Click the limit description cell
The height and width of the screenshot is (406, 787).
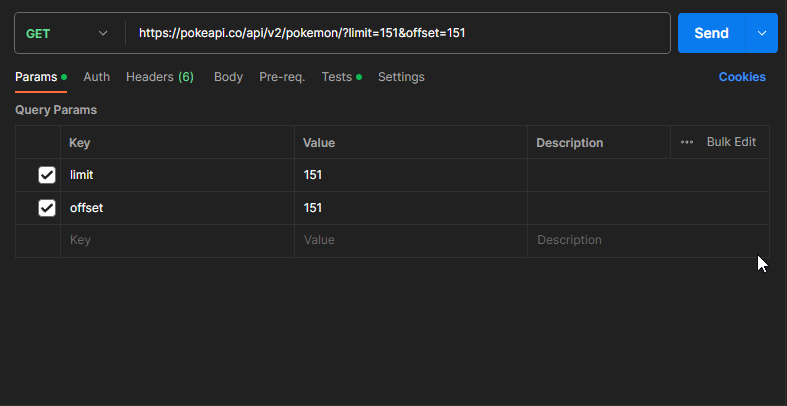[x=648, y=175]
